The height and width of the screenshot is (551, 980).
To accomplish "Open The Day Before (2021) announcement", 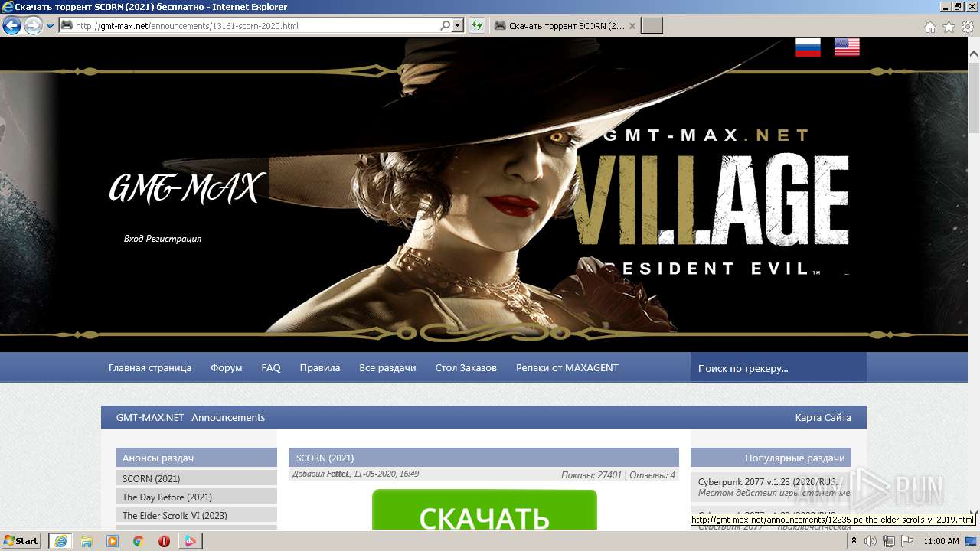I will [167, 497].
